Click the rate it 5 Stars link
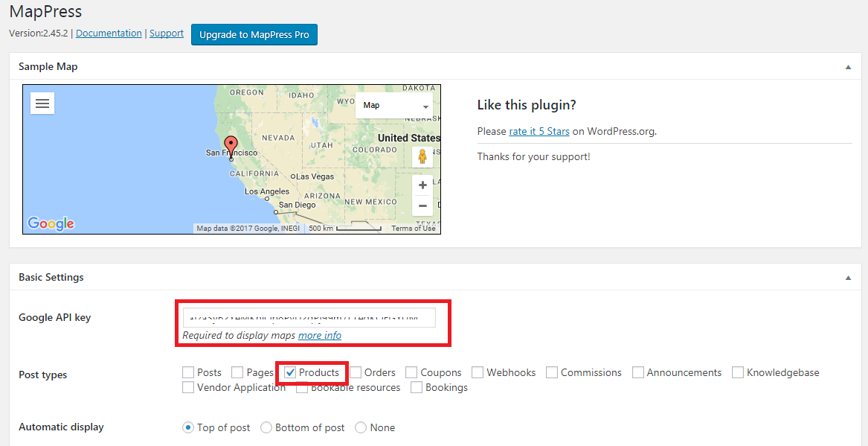This screenshot has height=446, width=868. click(x=539, y=131)
